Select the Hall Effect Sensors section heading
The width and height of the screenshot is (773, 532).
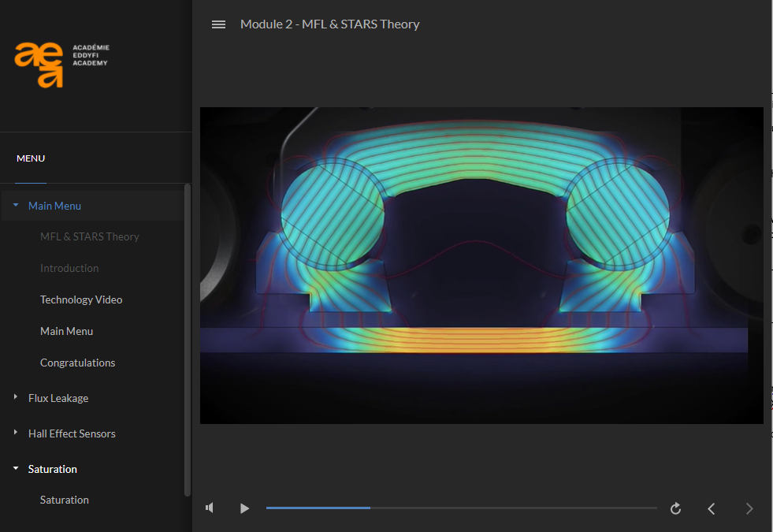click(72, 434)
